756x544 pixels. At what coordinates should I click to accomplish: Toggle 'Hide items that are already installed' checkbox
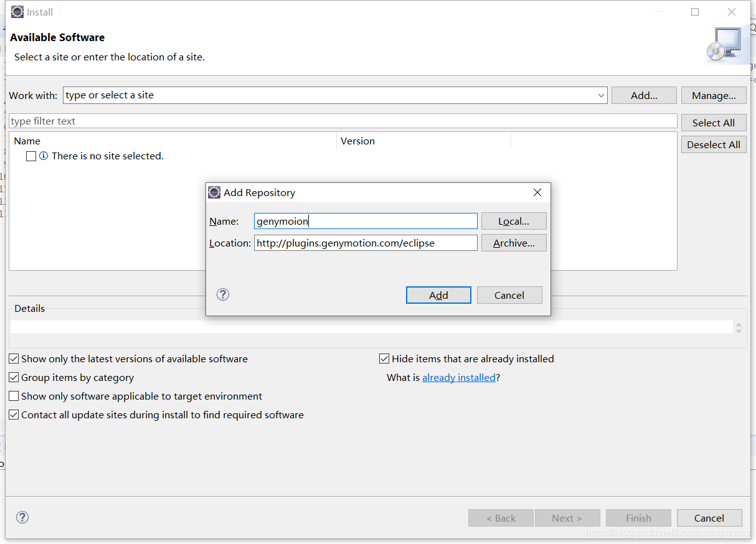384,359
